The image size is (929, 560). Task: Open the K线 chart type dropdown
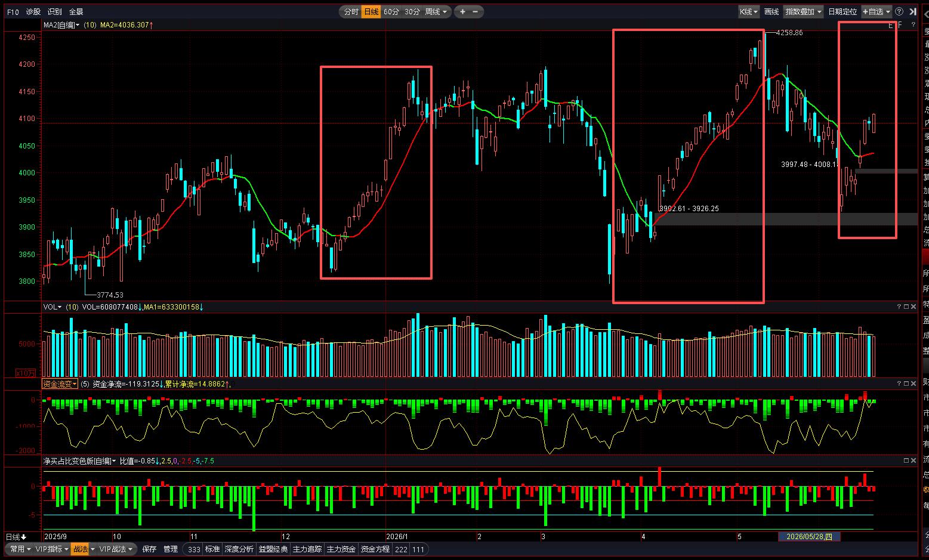point(749,12)
